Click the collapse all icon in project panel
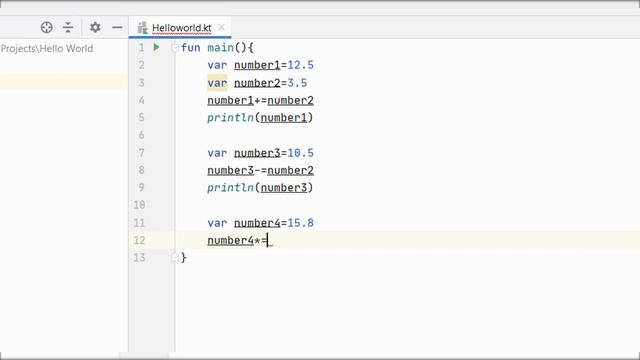This screenshot has height=360, width=640. [x=68, y=27]
